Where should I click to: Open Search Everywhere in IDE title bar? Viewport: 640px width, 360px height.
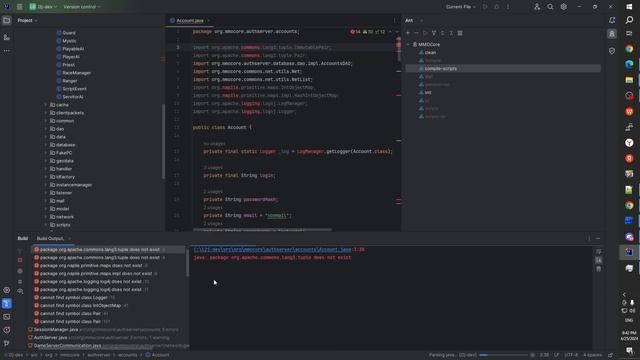click(x=550, y=7)
